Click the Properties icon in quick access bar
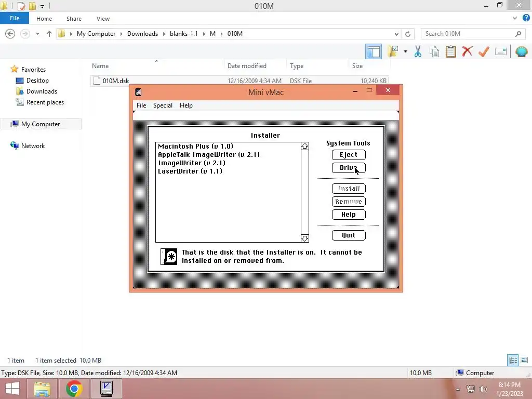532x399 pixels. 21,6
